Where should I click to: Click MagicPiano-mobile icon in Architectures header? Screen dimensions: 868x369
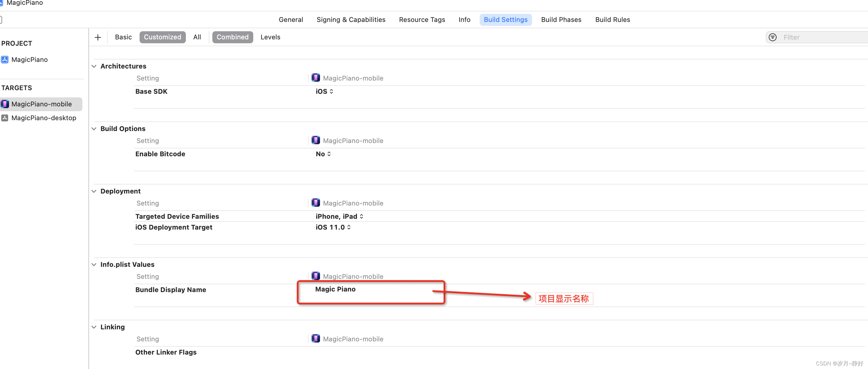[x=315, y=78]
